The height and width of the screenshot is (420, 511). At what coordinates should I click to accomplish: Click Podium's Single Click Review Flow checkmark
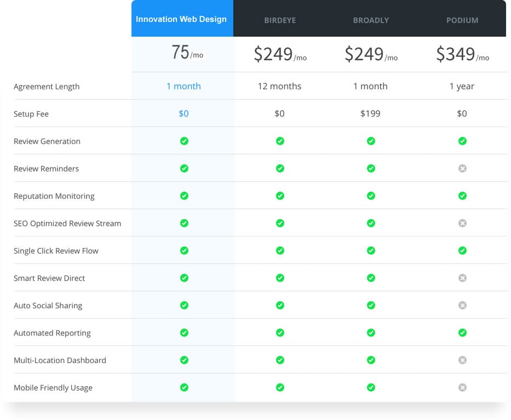click(x=462, y=251)
